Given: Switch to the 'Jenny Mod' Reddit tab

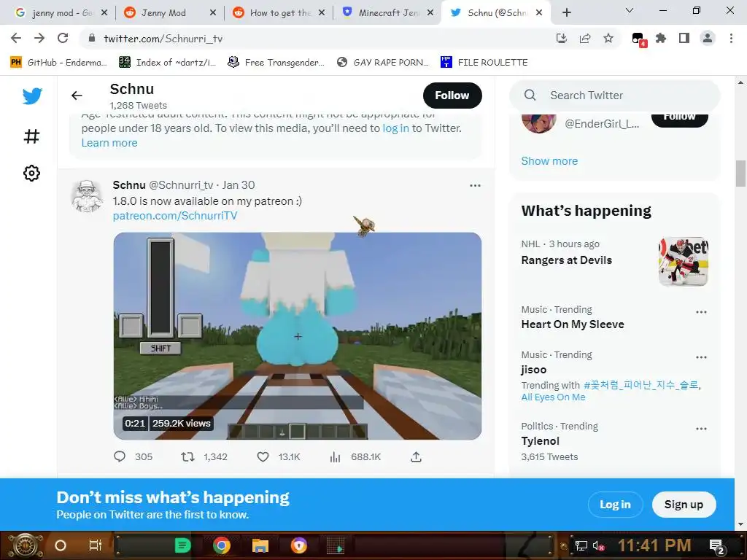Looking at the screenshot, I should tap(163, 13).
